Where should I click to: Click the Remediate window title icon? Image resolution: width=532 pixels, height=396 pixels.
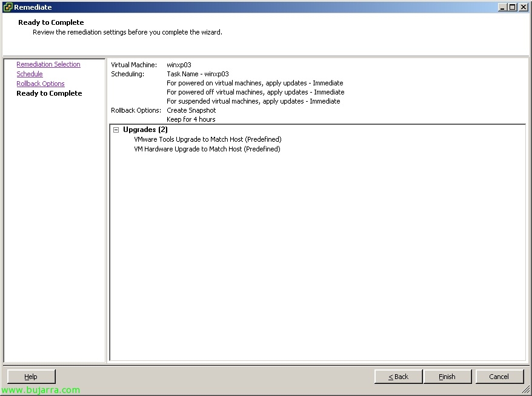point(7,7)
